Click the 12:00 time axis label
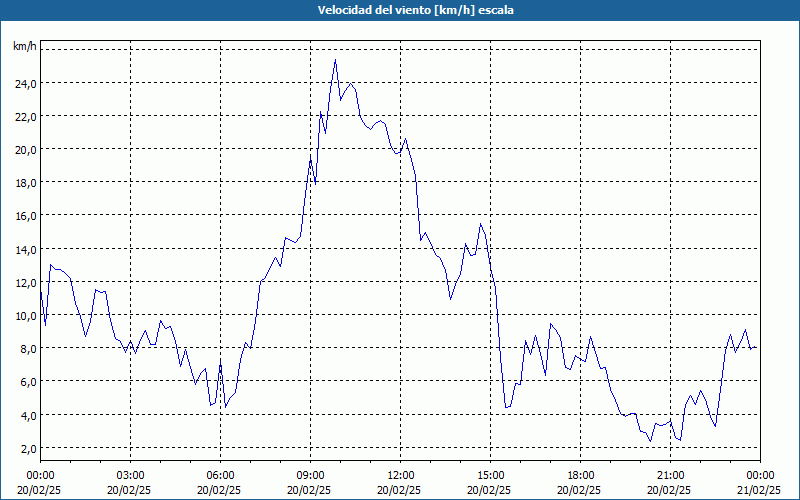Screen dimensions: 800x500 [401, 476]
